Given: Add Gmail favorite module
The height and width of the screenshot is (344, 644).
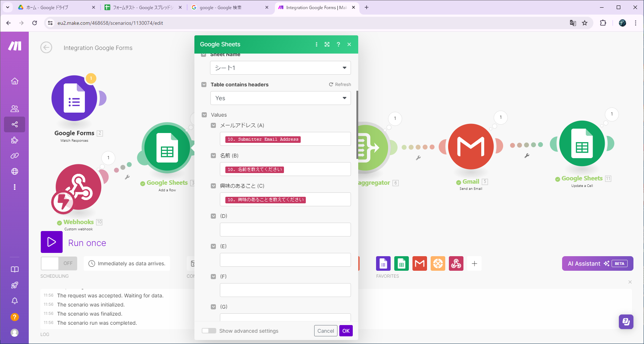Looking at the screenshot, I should [420, 263].
